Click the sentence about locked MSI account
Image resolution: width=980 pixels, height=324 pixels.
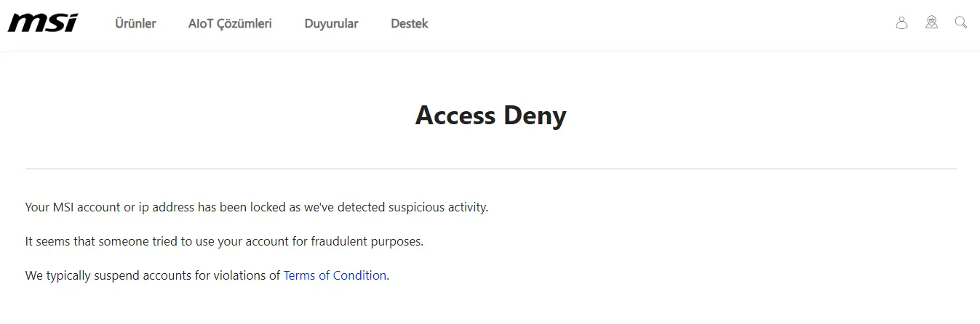pos(257,207)
